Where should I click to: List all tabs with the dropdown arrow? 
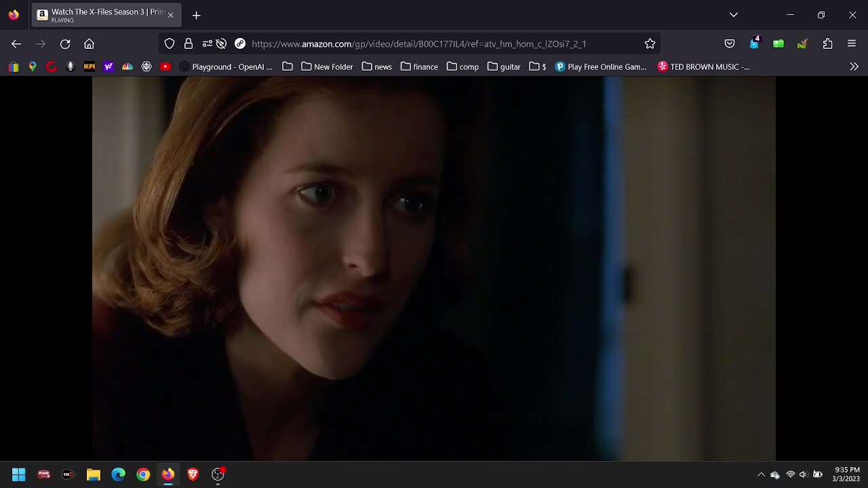pyautogui.click(x=733, y=15)
